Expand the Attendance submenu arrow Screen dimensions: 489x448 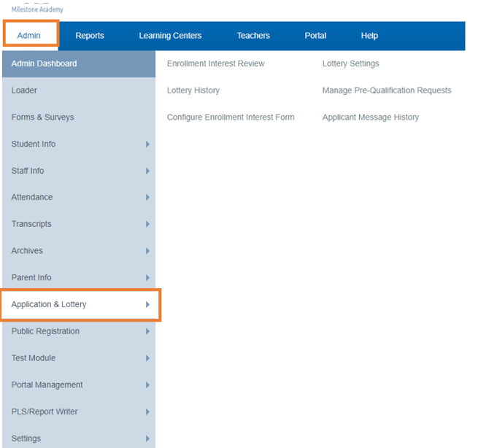(x=147, y=198)
